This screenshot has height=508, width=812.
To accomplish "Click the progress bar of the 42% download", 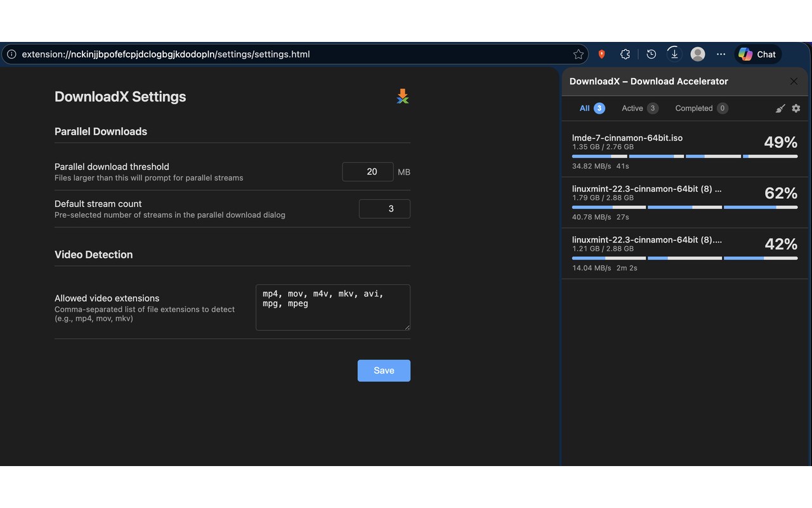I will pyautogui.click(x=684, y=258).
